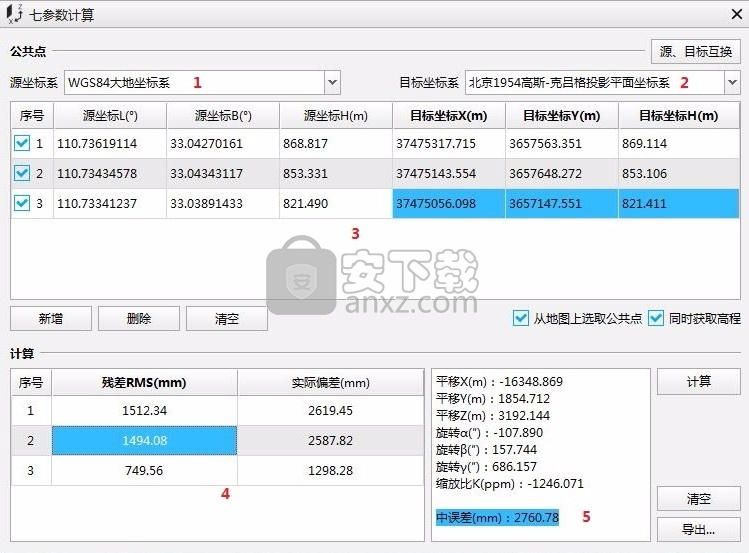Select cell 3657648.272
Viewport: 749px width, 553px height.
pos(562,173)
